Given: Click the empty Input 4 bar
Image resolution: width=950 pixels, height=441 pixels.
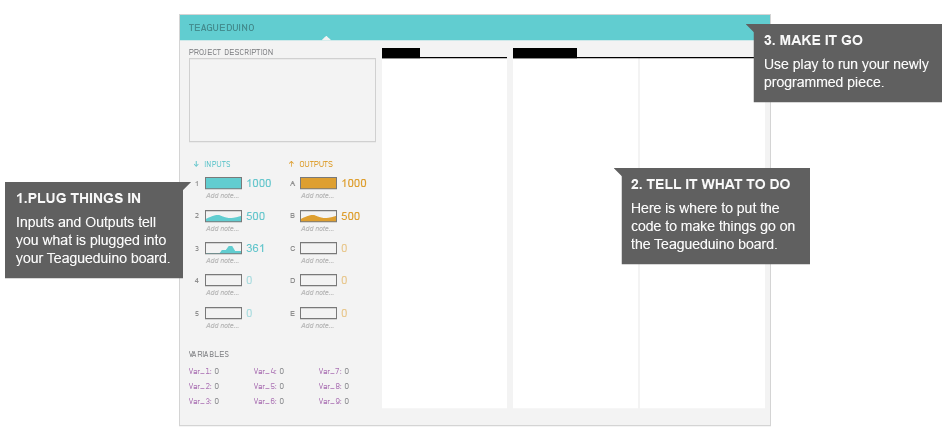Looking at the screenshot, I should pos(224,280).
